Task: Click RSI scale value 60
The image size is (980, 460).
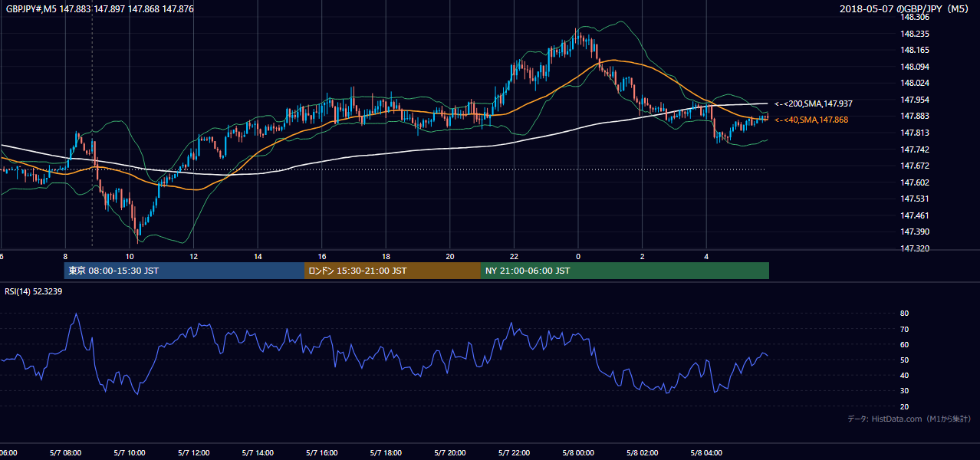Action: pyautogui.click(x=905, y=344)
